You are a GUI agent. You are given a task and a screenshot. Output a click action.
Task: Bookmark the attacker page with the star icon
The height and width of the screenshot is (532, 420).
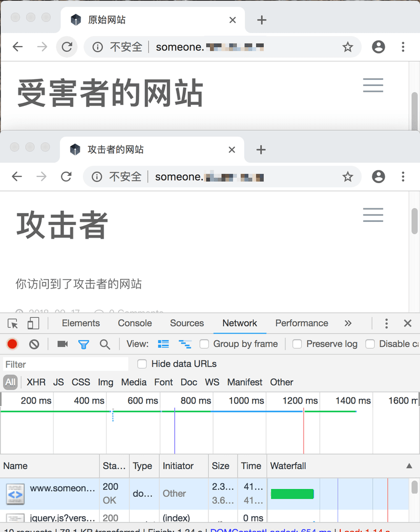coord(348,177)
